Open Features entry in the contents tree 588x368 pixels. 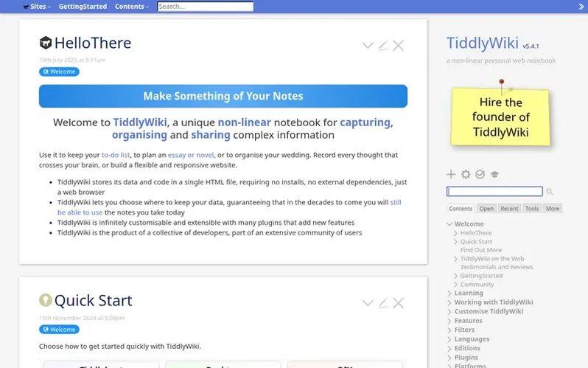coord(469,321)
